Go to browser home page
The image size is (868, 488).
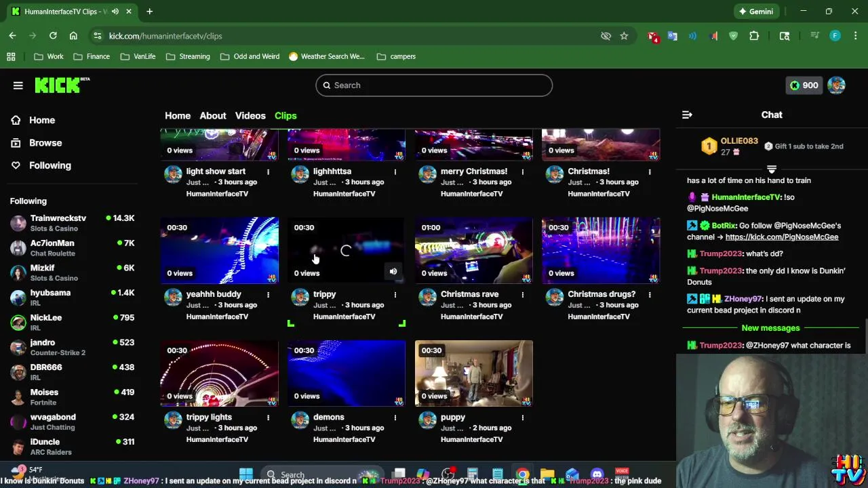(x=73, y=36)
